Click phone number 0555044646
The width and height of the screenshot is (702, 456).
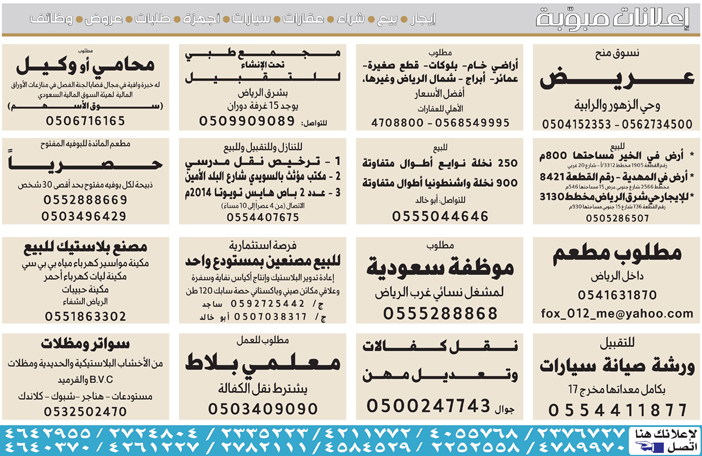(440, 216)
